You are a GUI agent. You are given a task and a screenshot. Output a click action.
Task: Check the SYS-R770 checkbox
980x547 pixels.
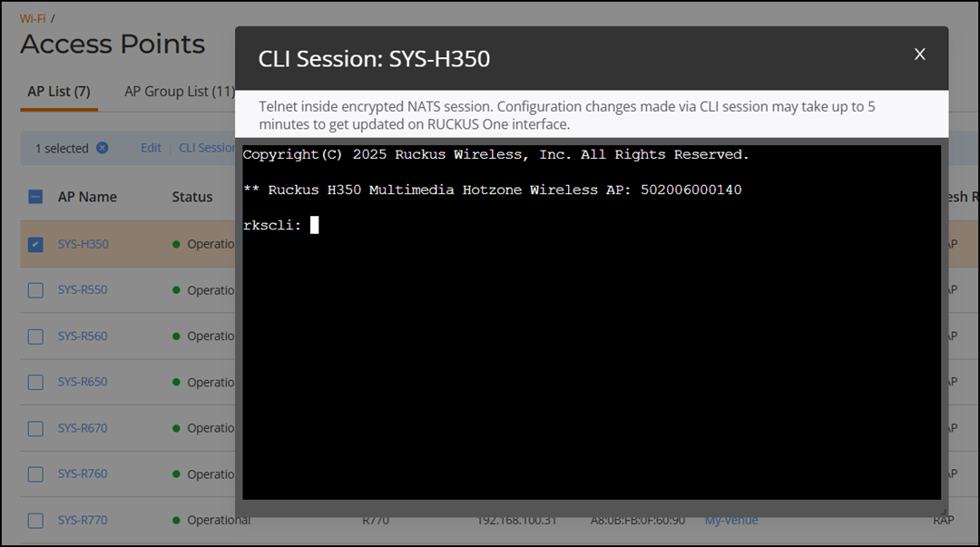(35, 520)
